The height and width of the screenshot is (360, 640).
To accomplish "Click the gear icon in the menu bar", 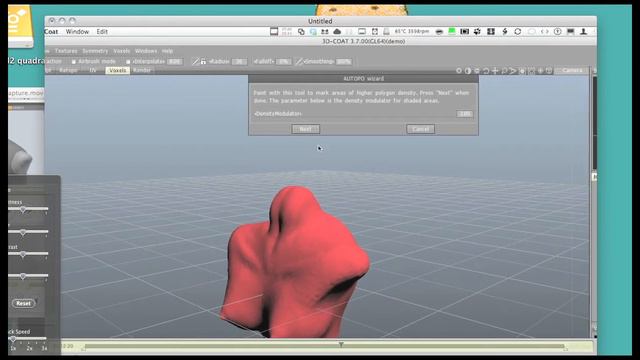I will click(x=477, y=31).
